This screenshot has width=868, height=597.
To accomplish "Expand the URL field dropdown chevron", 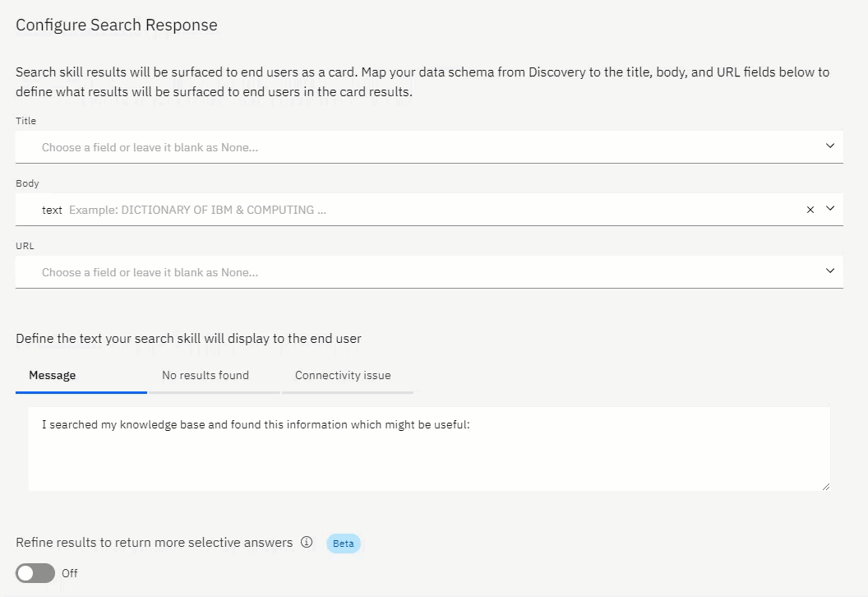I will [830, 271].
